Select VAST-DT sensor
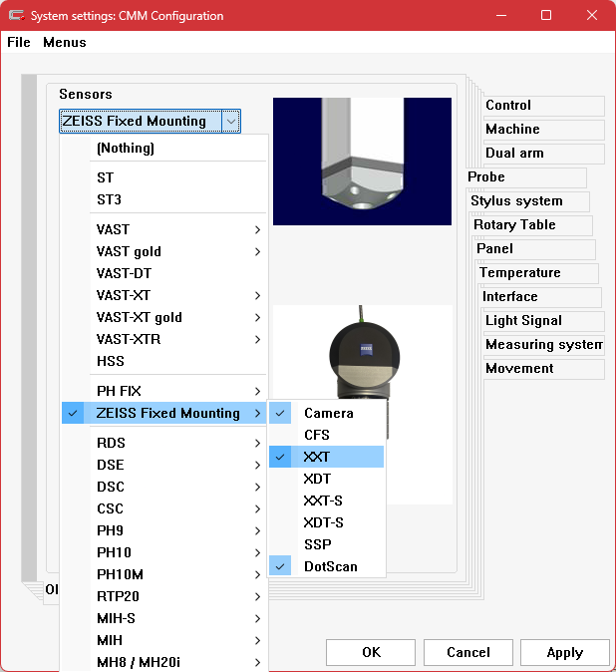Screen dimensions: 616x672 click(x=164, y=273)
